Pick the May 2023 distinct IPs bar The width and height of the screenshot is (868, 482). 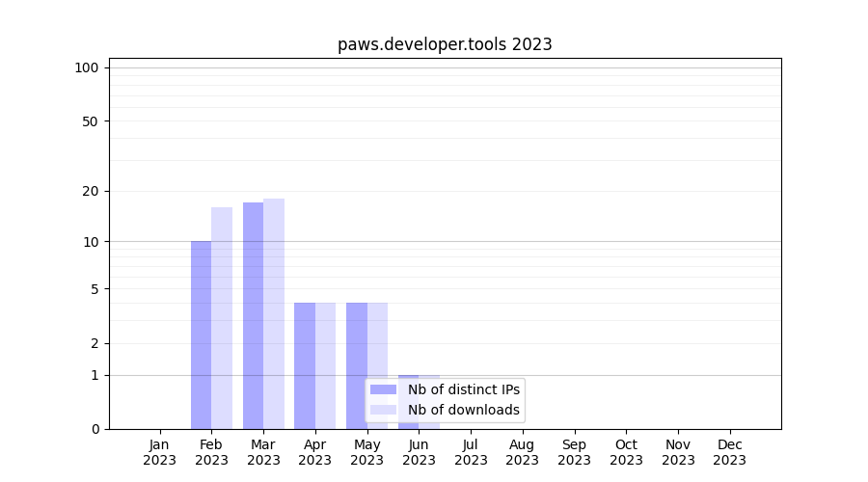357,365
